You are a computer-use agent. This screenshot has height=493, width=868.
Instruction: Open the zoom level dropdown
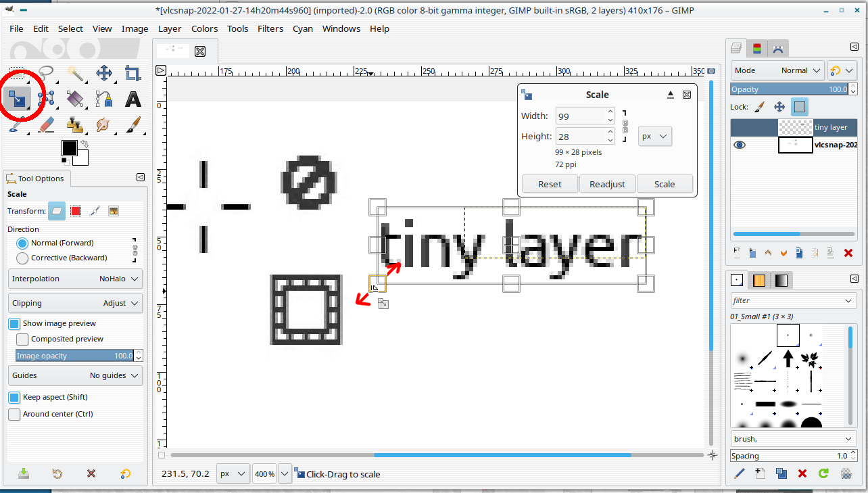(x=285, y=474)
